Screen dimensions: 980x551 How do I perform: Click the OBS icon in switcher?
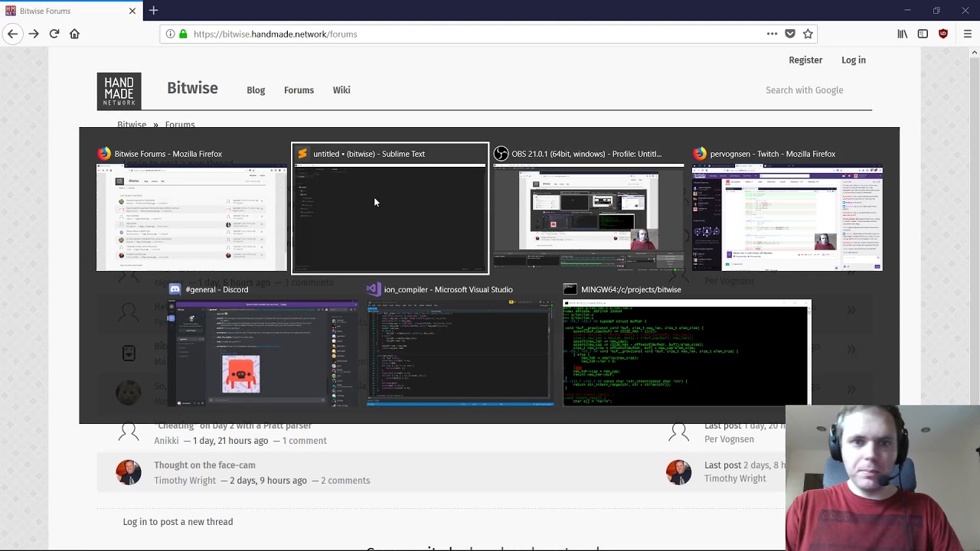click(x=501, y=154)
